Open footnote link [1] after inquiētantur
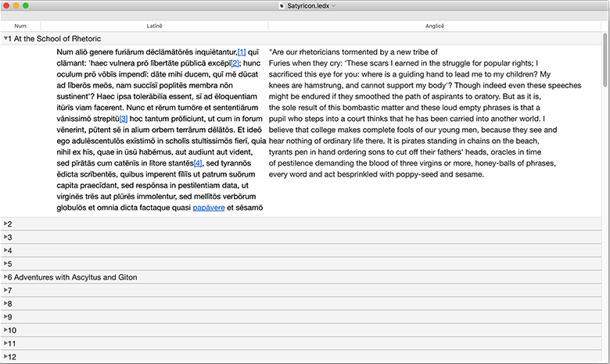 (x=242, y=52)
